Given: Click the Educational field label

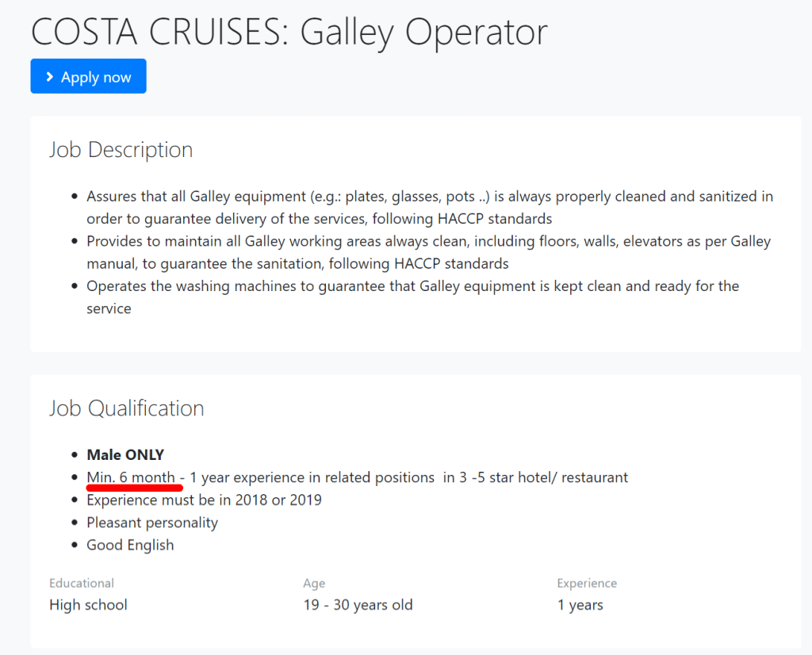Looking at the screenshot, I should point(82,583).
